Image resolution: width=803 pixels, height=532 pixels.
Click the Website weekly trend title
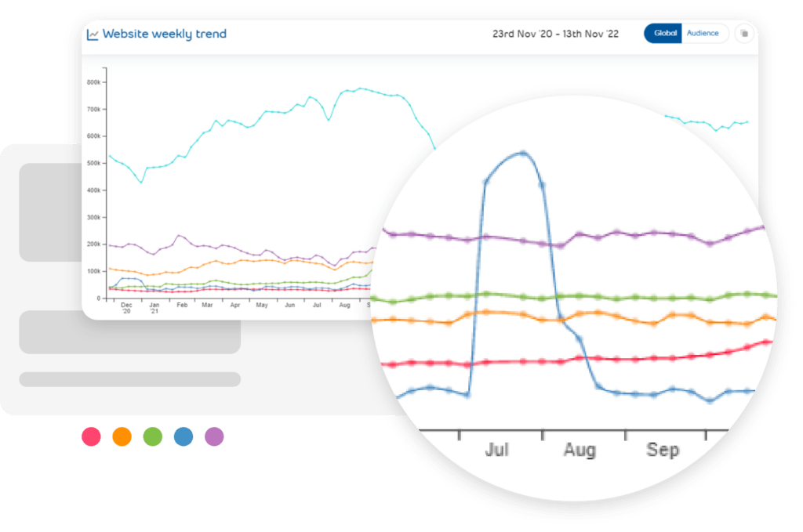pyautogui.click(x=165, y=34)
